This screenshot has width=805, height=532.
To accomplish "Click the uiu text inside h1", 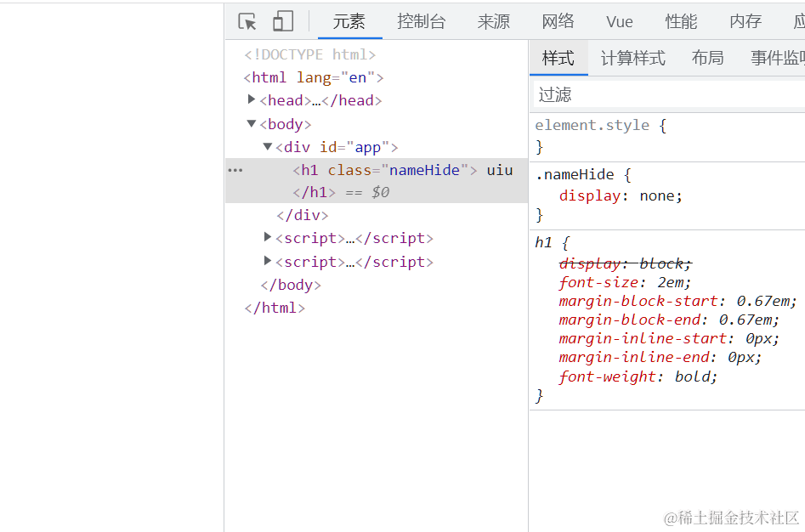I will tap(500, 170).
